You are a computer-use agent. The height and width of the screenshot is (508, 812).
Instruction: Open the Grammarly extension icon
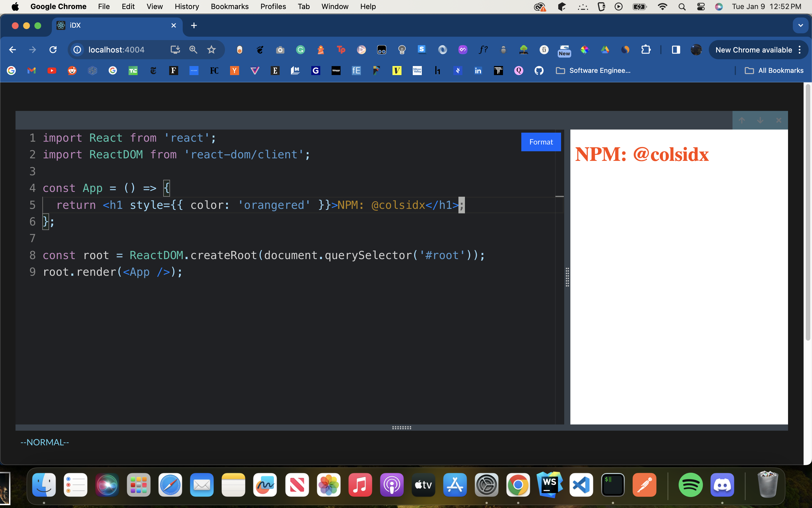(x=300, y=50)
